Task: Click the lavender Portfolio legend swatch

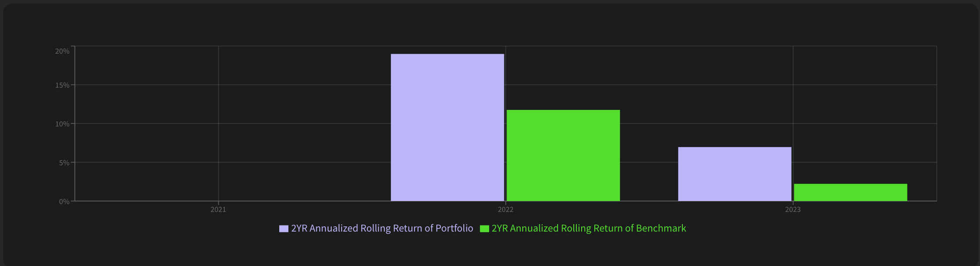Action: 284,229
